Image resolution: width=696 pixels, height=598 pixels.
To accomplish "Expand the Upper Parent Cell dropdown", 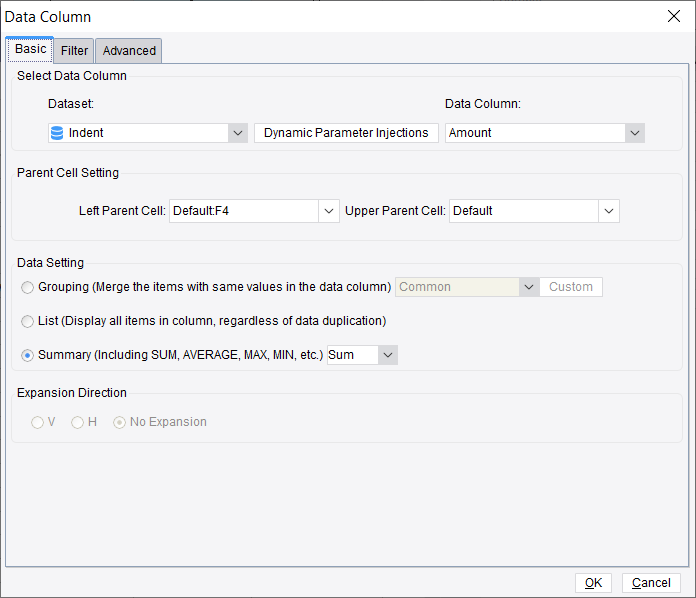I will point(609,211).
